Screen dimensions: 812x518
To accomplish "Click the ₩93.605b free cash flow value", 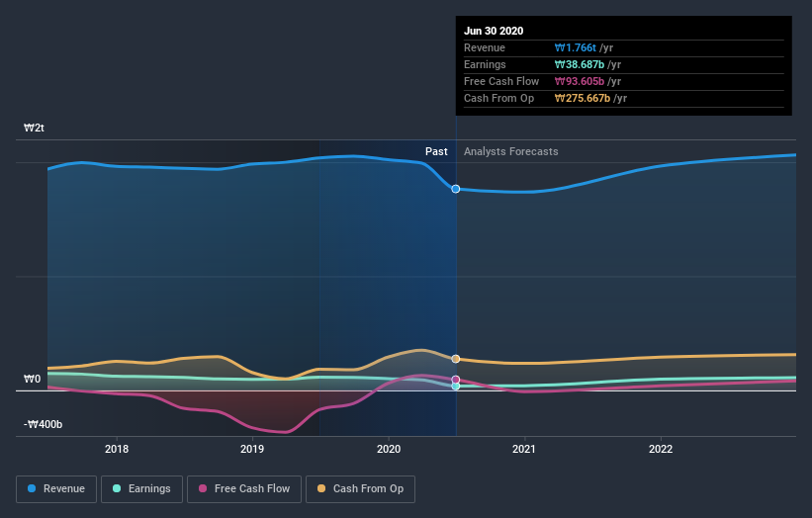I will [x=580, y=81].
